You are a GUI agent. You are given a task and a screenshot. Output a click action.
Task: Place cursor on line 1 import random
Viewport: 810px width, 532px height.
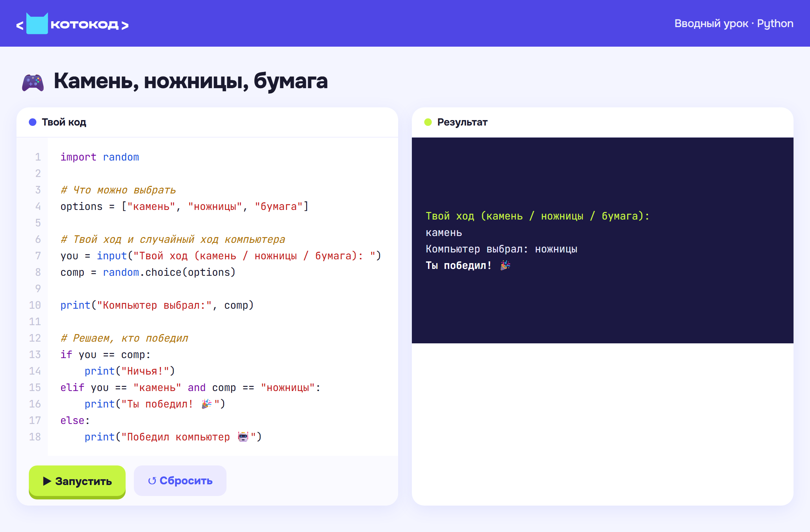pos(100,157)
